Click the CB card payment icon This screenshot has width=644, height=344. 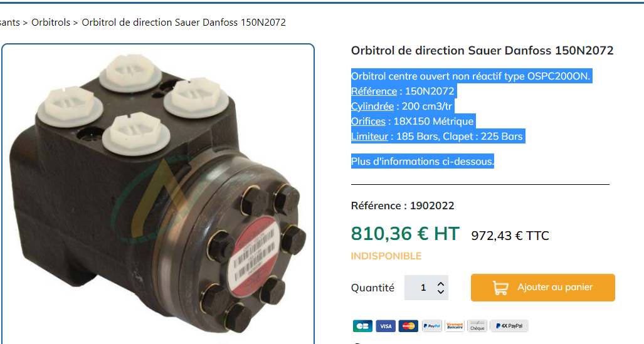(x=362, y=326)
